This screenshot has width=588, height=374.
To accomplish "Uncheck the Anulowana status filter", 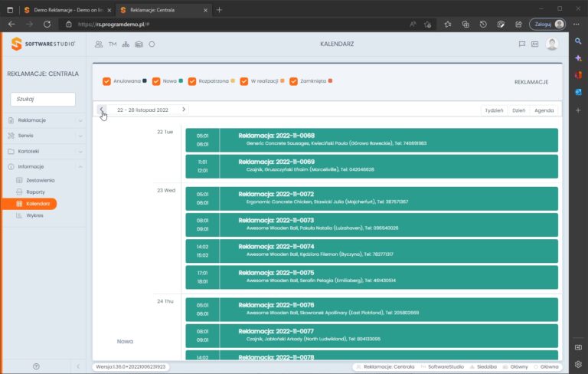I will (x=106, y=81).
